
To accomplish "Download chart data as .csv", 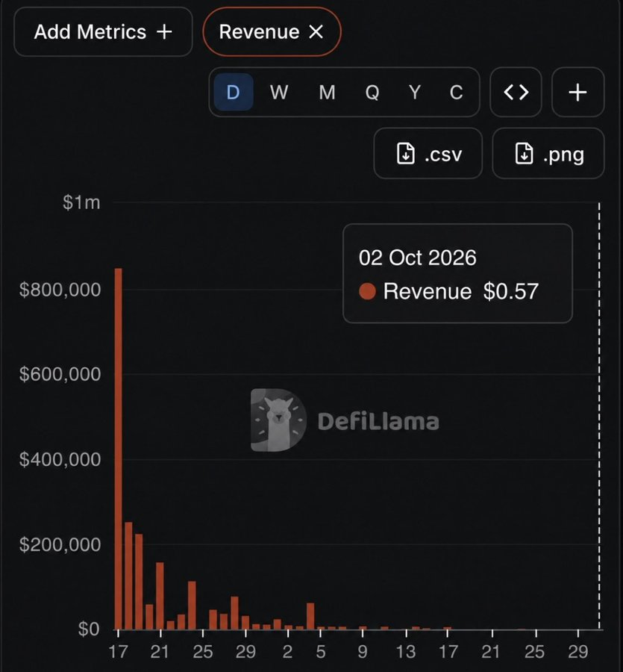I will click(428, 153).
